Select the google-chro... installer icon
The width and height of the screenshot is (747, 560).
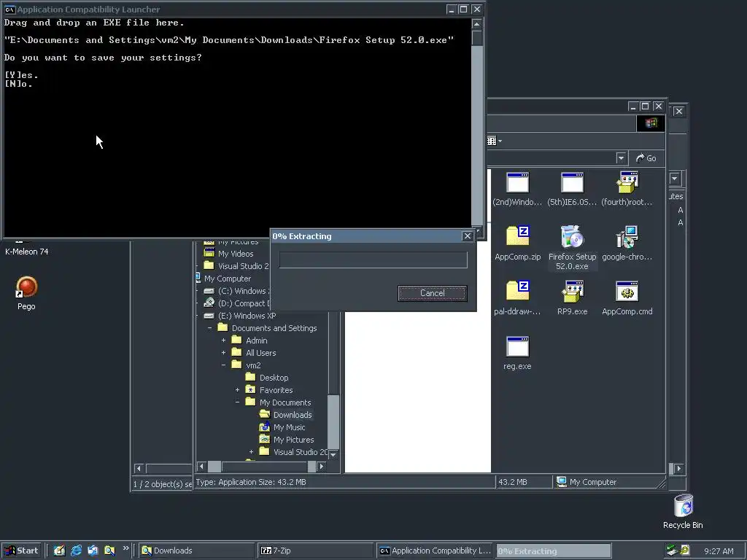coord(627,237)
